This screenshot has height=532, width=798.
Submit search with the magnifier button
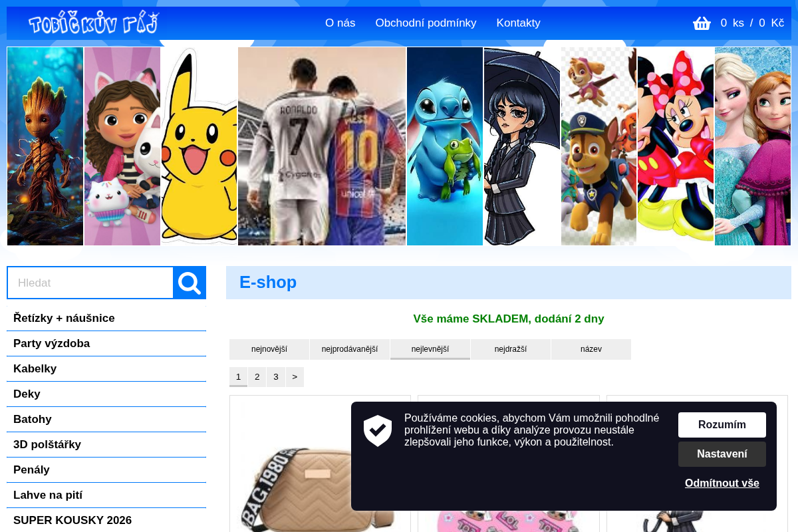pos(190,283)
